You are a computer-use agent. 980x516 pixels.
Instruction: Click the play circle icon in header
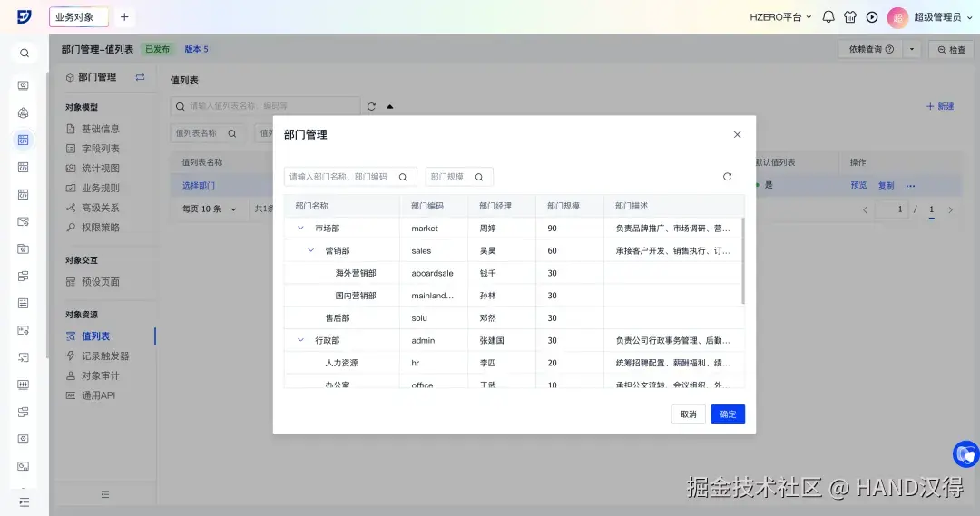[x=872, y=17]
